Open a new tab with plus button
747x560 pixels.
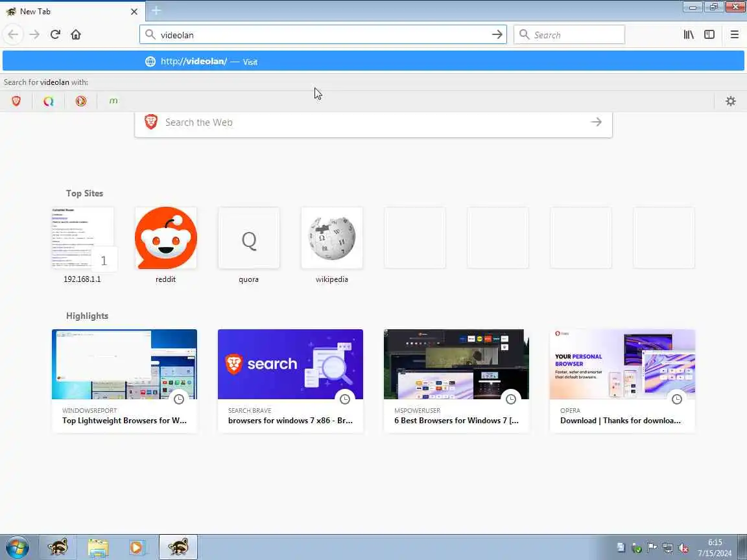point(156,10)
